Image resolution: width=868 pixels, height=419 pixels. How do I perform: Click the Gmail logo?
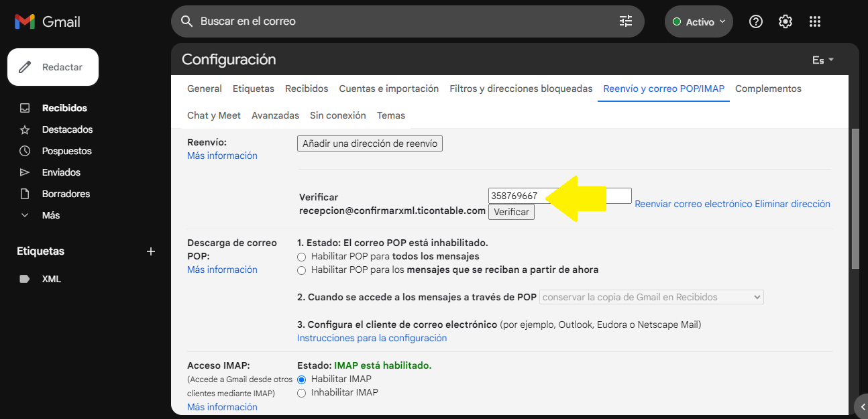pyautogui.click(x=48, y=21)
